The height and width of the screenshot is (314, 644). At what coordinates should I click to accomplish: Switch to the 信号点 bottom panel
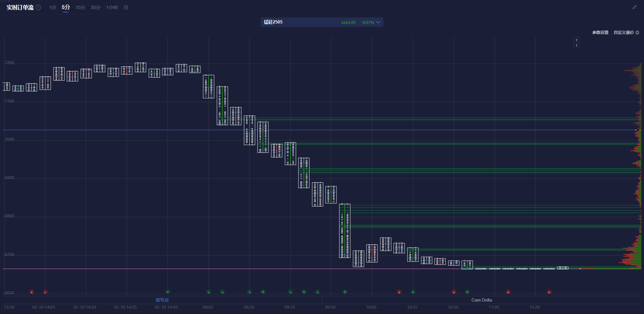click(x=162, y=300)
